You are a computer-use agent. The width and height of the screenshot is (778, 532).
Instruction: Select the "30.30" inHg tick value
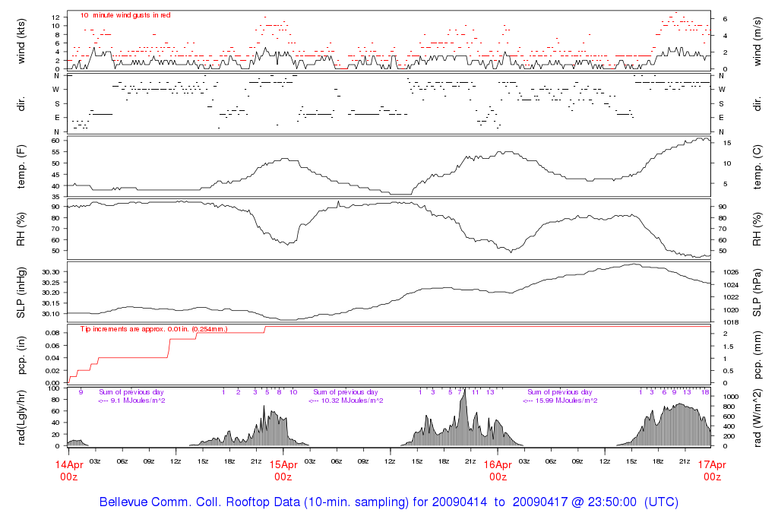pyautogui.click(x=51, y=272)
